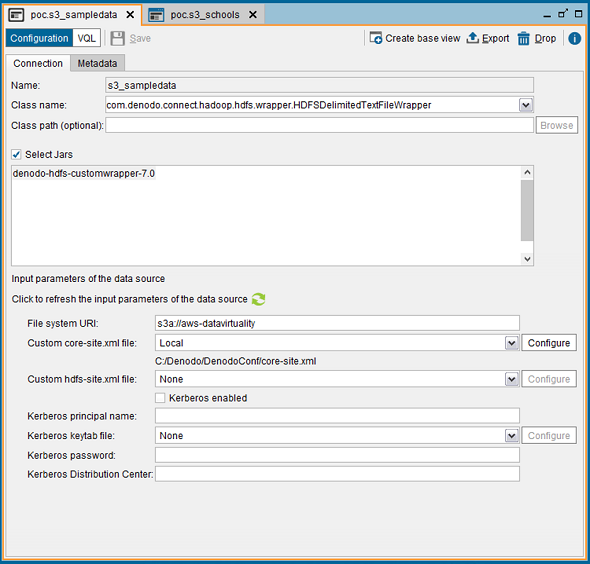Switch to the VQL view
This screenshot has height=564, width=590.
point(87,38)
